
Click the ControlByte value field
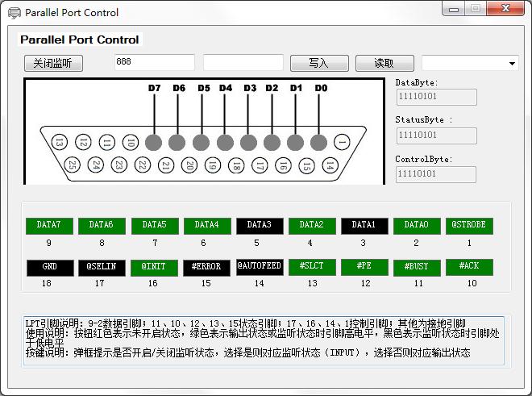pos(435,174)
